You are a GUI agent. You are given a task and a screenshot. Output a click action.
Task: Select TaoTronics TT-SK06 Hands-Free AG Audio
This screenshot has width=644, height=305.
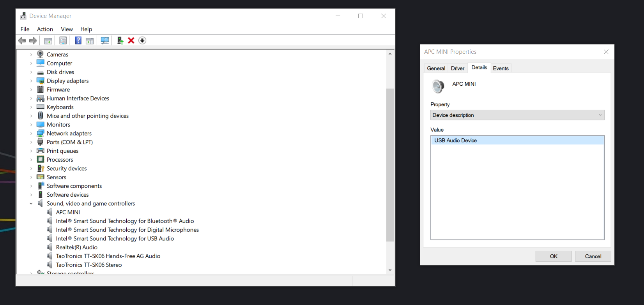pyautogui.click(x=108, y=256)
